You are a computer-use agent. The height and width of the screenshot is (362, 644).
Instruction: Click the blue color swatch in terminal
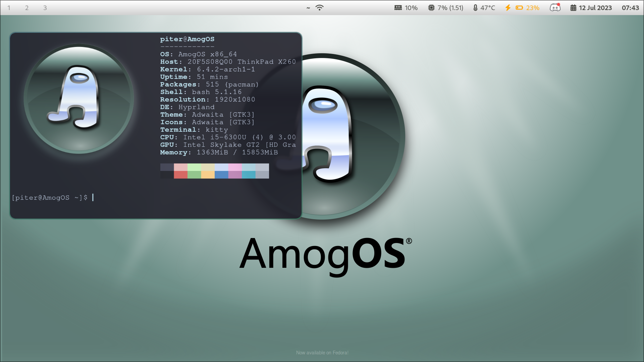point(221,175)
